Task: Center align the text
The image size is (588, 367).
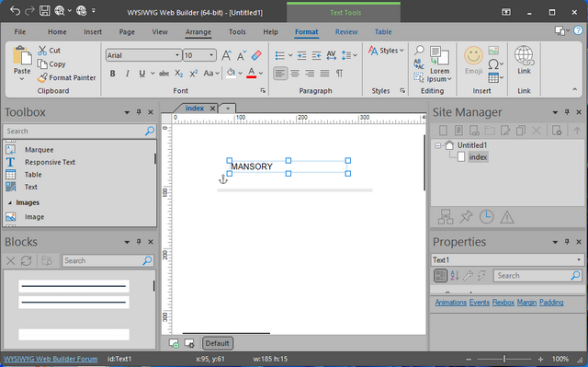Action: point(295,74)
